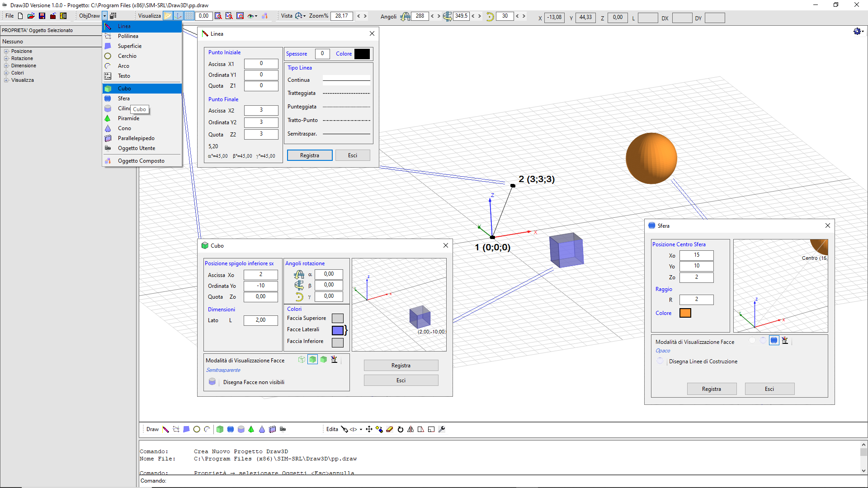Expand the Dimensione tree node
The height and width of the screenshot is (488, 868).
6,66
